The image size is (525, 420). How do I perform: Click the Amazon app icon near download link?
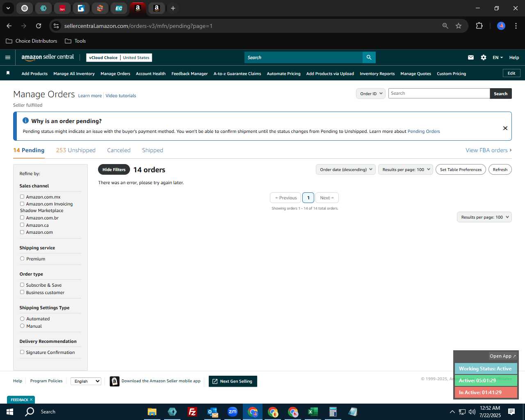114,381
